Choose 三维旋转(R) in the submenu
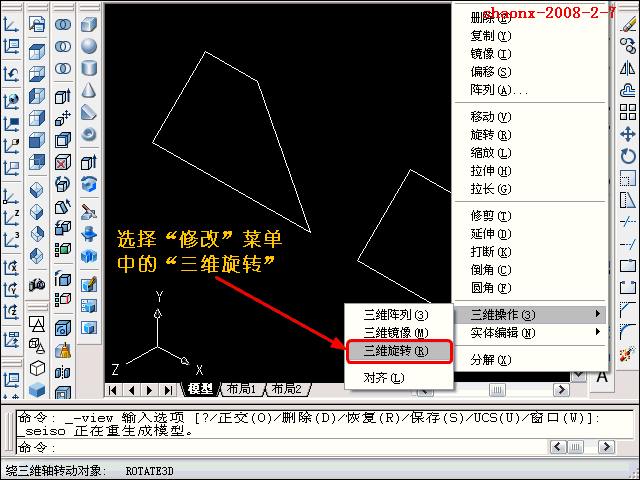The width and height of the screenshot is (640, 480). point(399,351)
